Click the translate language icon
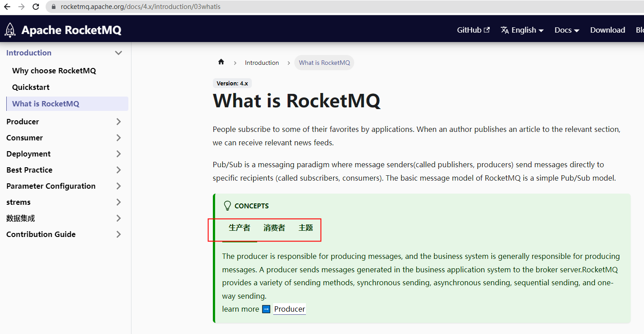 tap(505, 30)
